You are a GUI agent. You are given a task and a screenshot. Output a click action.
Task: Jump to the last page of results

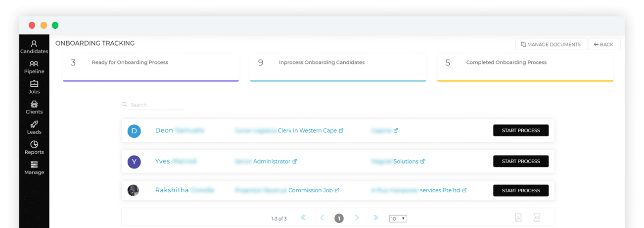(x=375, y=218)
